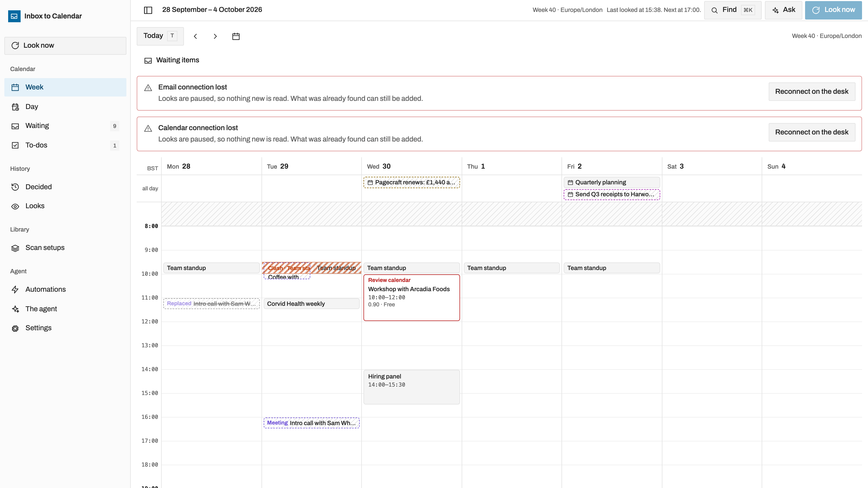
Task: Open Monday Team standup event
Action: tap(211, 268)
